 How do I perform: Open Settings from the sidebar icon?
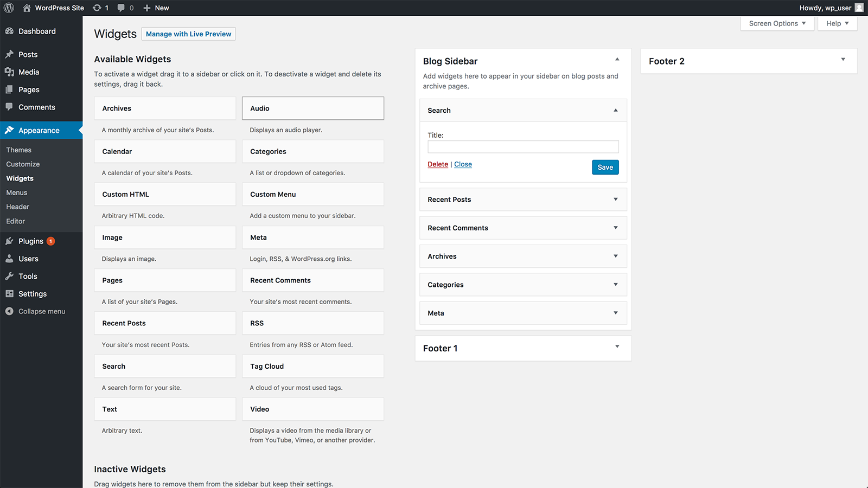click(x=9, y=293)
